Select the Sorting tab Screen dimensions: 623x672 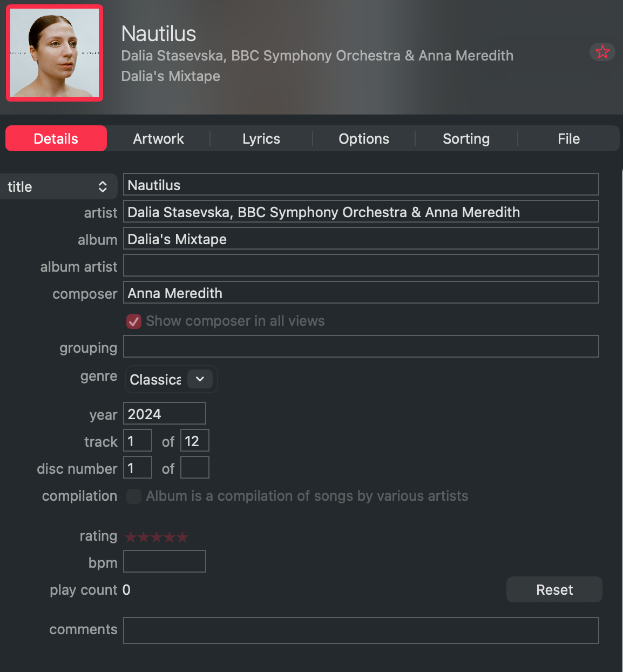[x=466, y=139]
